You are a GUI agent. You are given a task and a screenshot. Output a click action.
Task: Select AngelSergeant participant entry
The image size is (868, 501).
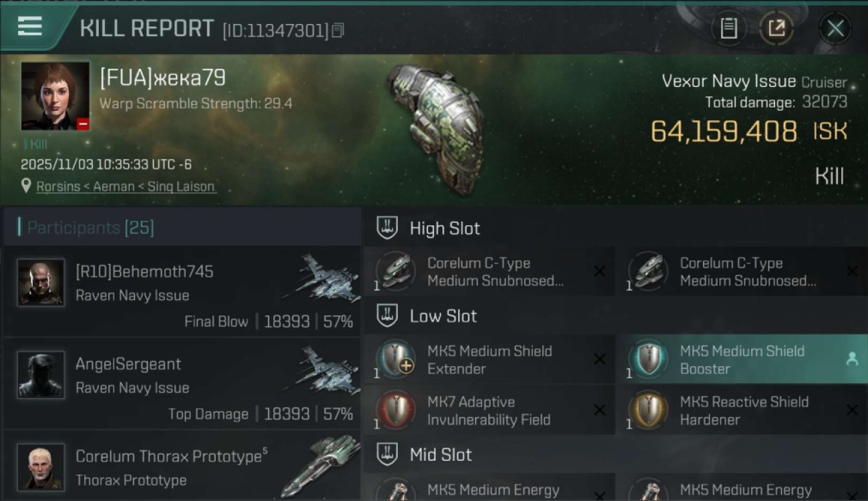pos(182,383)
